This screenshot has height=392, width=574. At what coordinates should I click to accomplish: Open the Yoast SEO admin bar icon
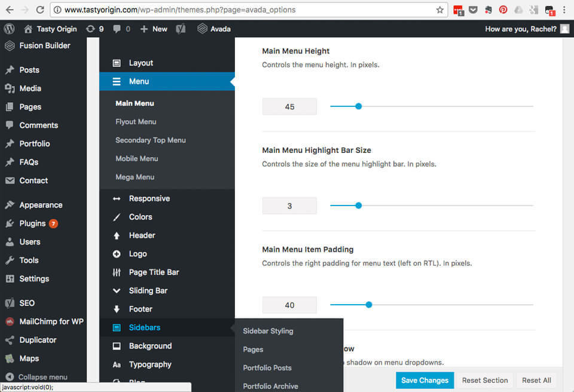tap(181, 29)
